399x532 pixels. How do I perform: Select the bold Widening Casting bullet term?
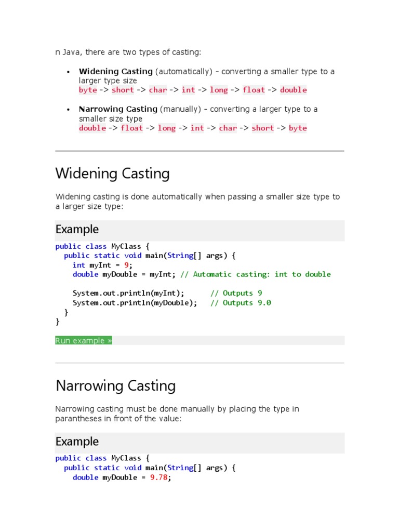pyautogui.click(x=115, y=71)
